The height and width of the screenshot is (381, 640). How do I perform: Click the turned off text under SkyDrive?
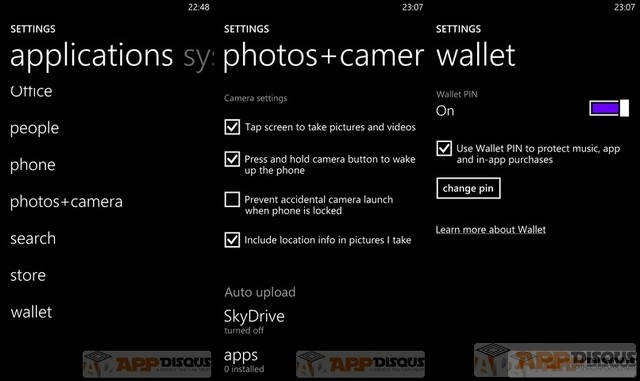pyautogui.click(x=244, y=330)
